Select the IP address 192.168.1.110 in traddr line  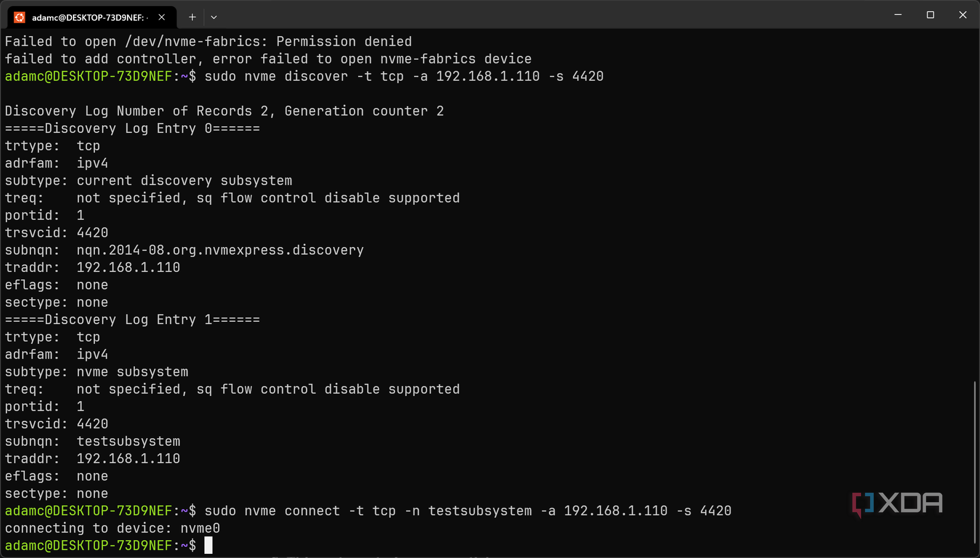128,267
